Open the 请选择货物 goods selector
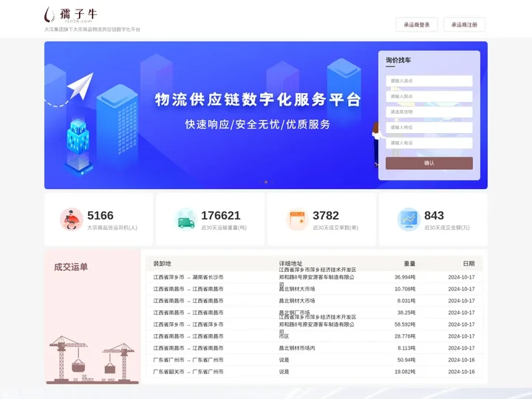The width and height of the screenshot is (532, 399). (429, 112)
